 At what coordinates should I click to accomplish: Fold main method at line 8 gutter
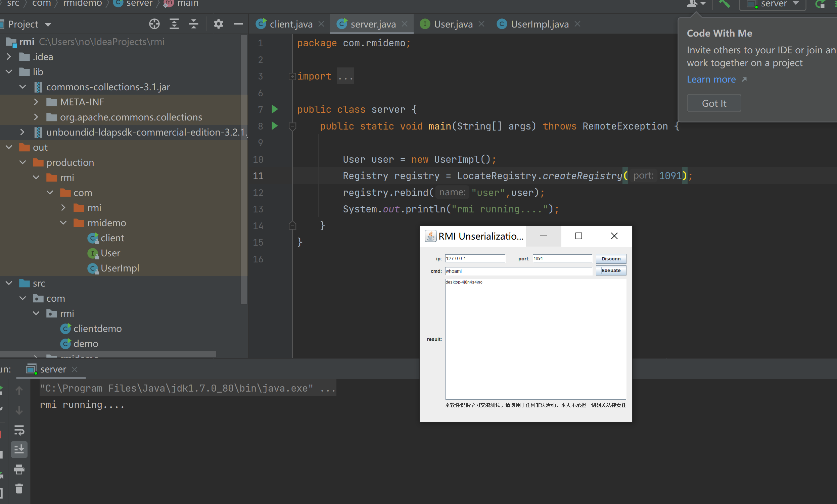click(292, 127)
